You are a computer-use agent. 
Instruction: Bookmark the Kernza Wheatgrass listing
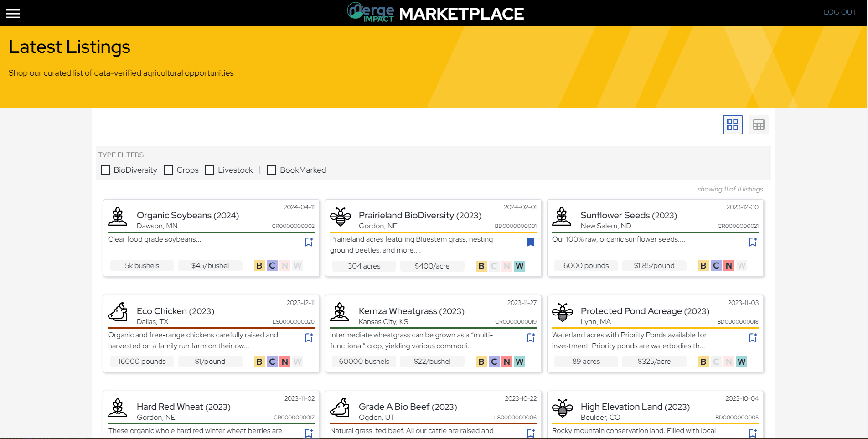tap(530, 337)
